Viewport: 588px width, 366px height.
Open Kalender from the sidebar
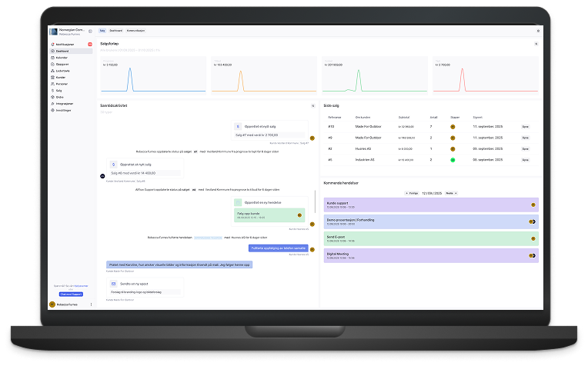click(x=62, y=58)
